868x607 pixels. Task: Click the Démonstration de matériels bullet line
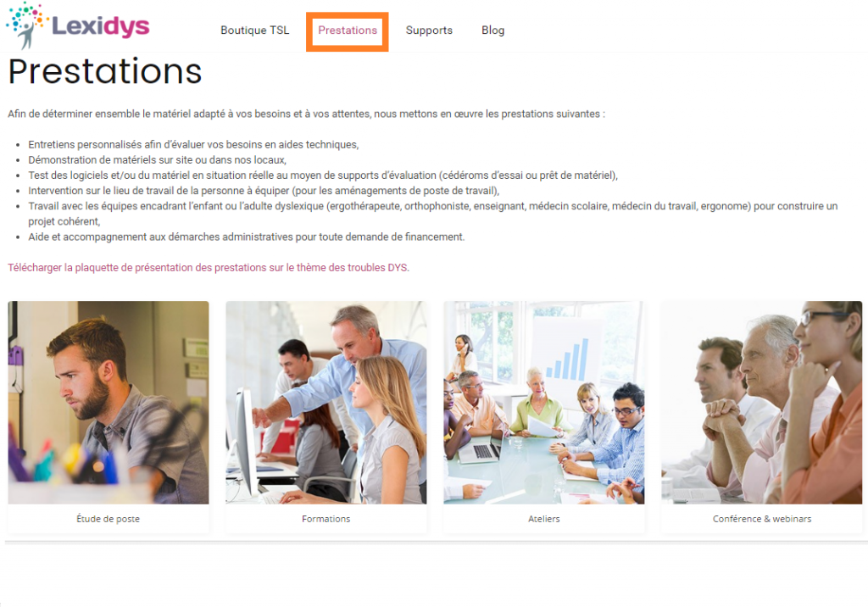157,160
